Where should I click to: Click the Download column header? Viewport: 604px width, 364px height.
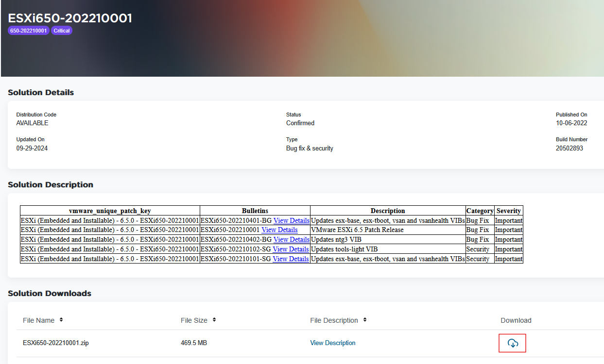[516, 320]
